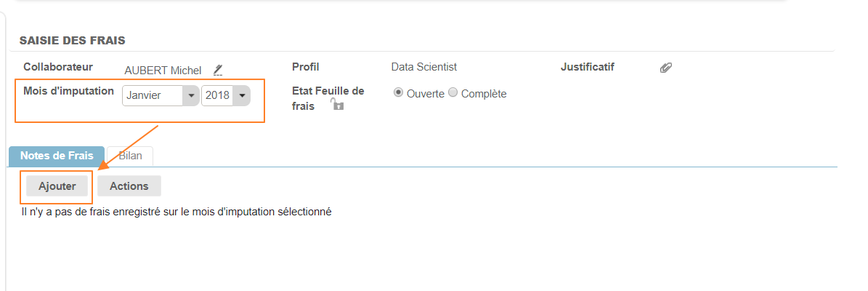Screen dimensions: 868x291
Task: Click the collaborator name AUBERT Michel
Action: pyautogui.click(x=163, y=71)
